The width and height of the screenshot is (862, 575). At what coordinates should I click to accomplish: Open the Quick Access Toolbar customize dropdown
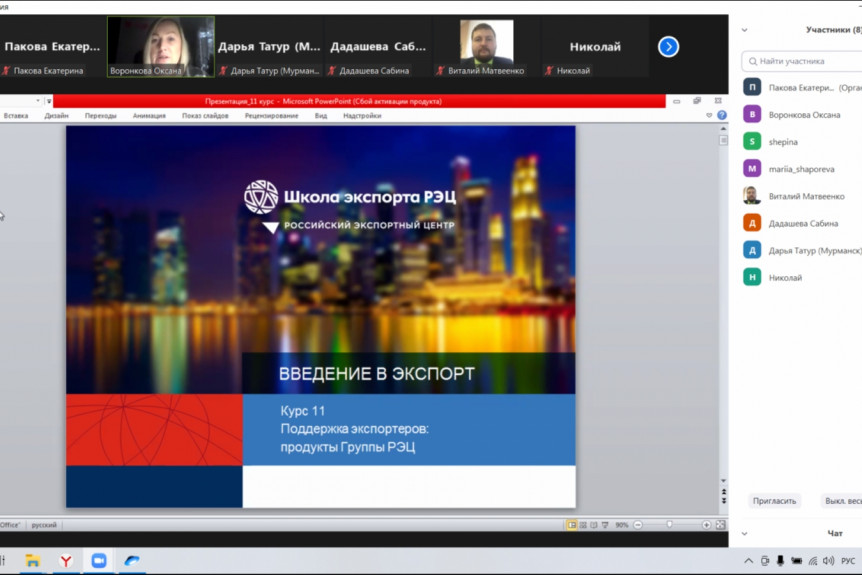point(49,101)
